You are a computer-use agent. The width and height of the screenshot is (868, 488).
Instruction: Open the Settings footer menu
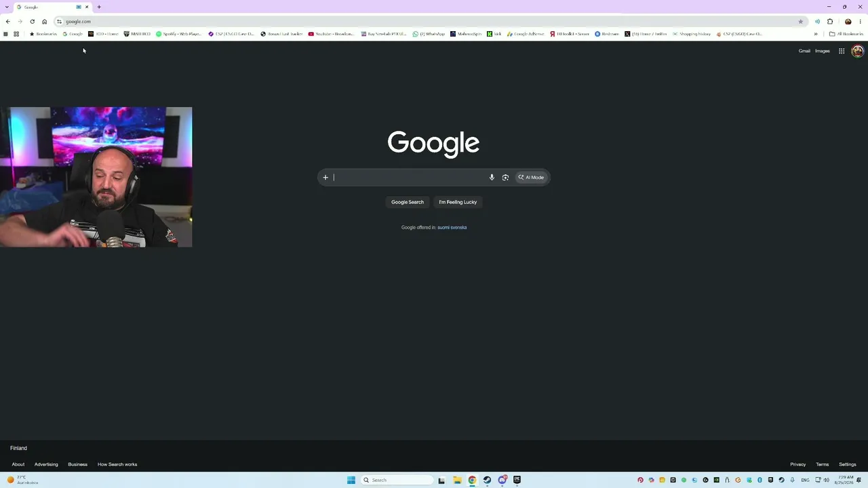point(848,464)
